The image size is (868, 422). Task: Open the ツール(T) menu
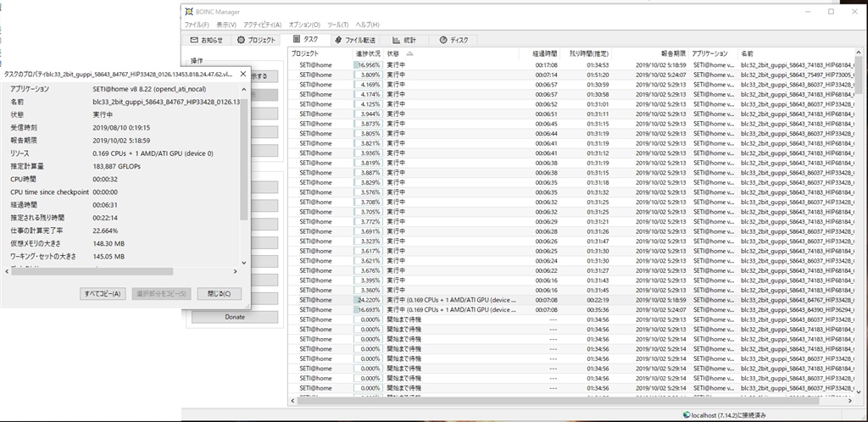[337, 25]
